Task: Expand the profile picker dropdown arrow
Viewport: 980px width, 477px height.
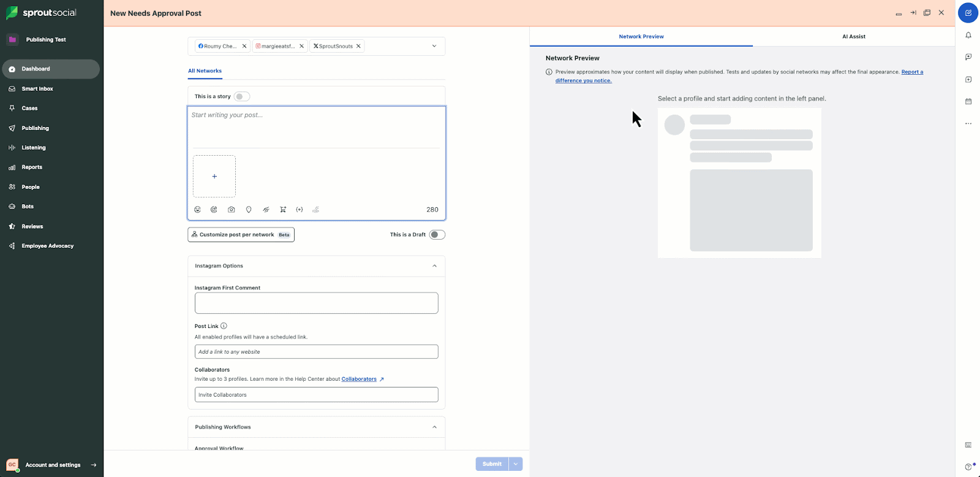Action: click(434, 46)
